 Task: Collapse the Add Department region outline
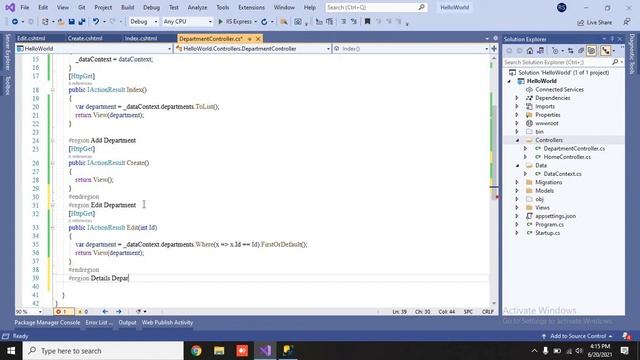(52, 140)
